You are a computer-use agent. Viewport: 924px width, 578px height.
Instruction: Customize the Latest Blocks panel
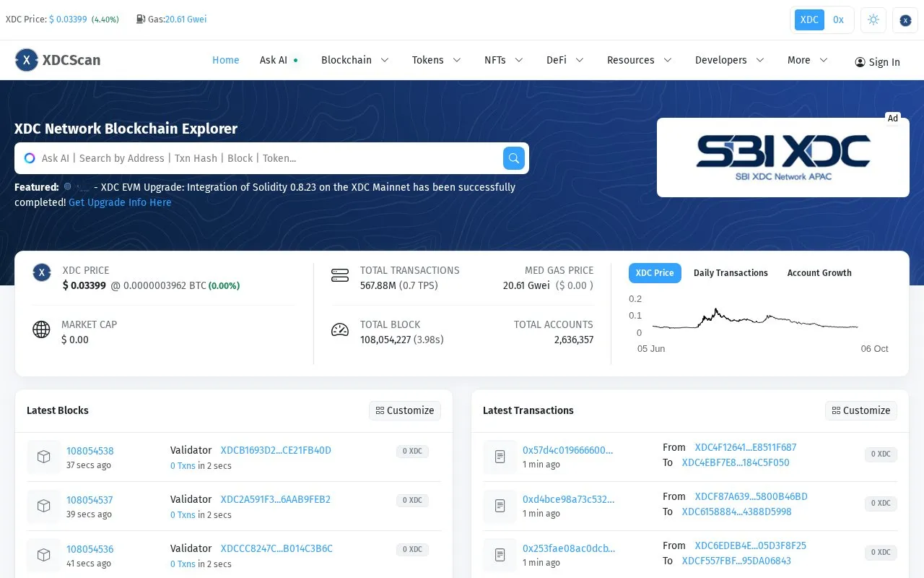point(405,410)
